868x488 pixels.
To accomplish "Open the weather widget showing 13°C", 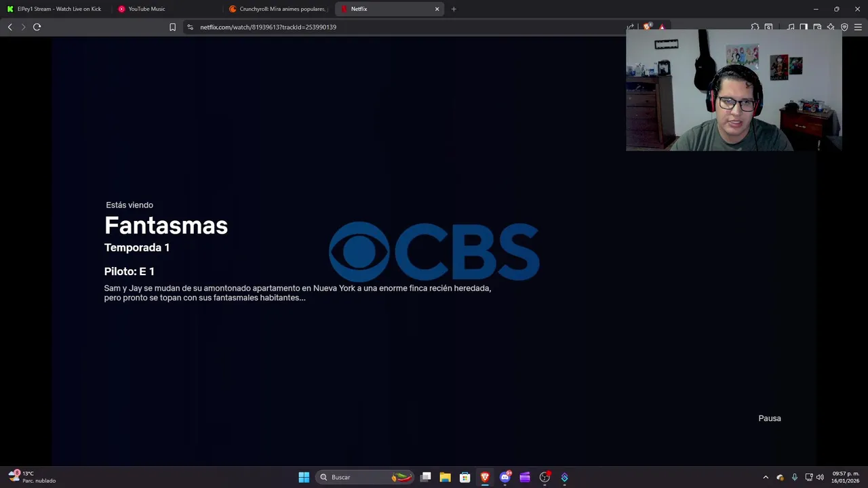I will tap(33, 477).
